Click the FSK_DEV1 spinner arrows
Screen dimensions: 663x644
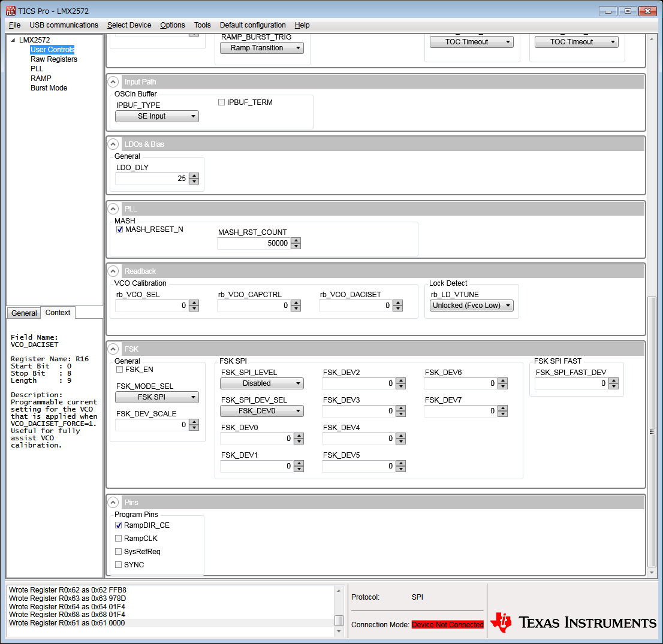click(299, 466)
